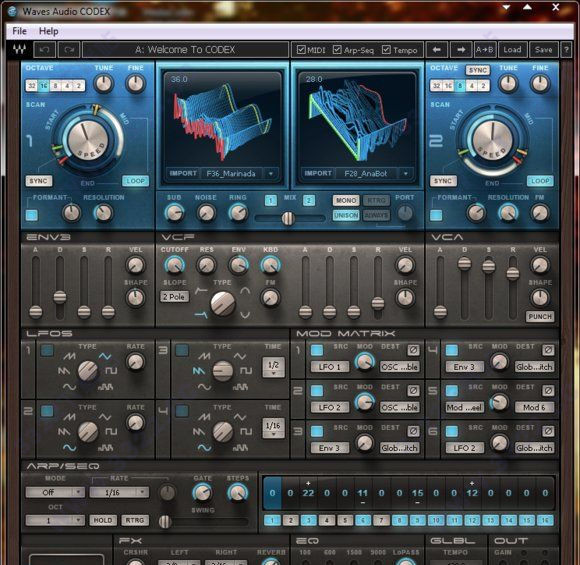Select oscillator 1 octave 8
The image size is (580, 565).
point(55,86)
